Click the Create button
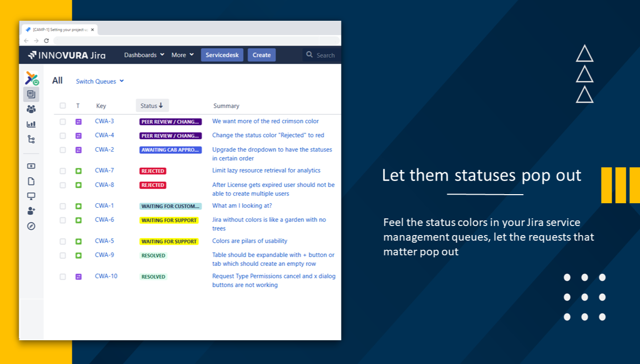The height and width of the screenshot is (364, 640). pyautogui.click(x=262, y=55)
